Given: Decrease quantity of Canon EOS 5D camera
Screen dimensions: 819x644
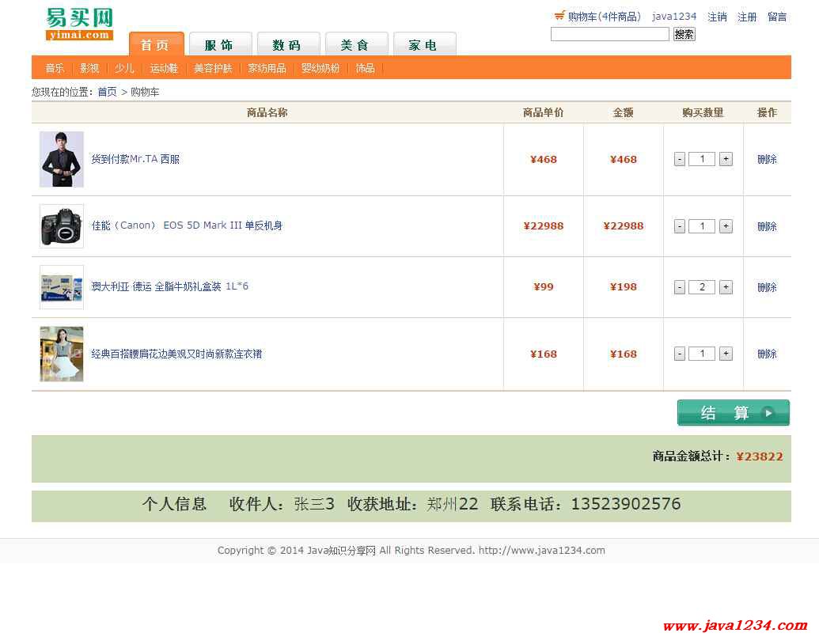Looking at the screenshot, I should (x=679, y=226).
